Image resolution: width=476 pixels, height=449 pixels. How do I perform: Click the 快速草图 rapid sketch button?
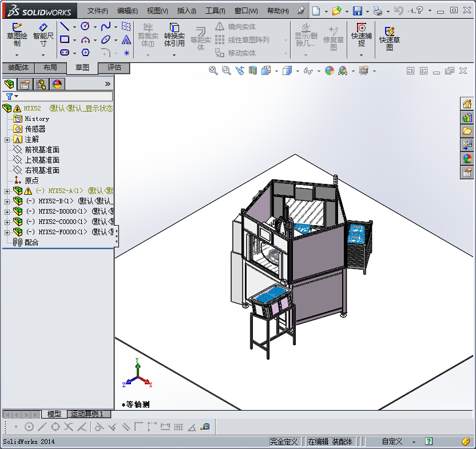[390, 38]
